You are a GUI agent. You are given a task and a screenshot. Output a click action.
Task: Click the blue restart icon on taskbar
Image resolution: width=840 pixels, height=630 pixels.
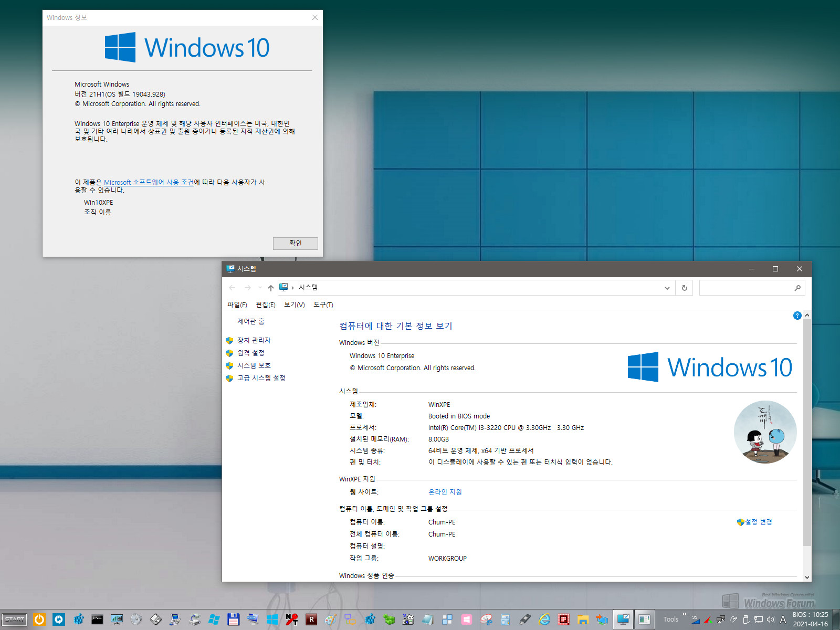59,619
